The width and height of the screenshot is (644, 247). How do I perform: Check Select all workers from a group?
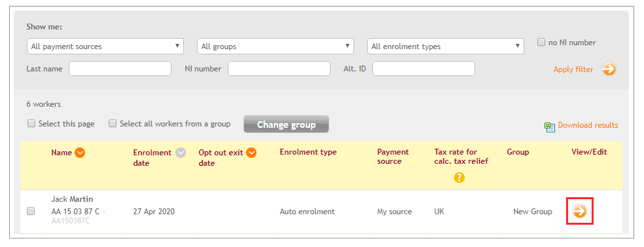(x=113, y=123)
